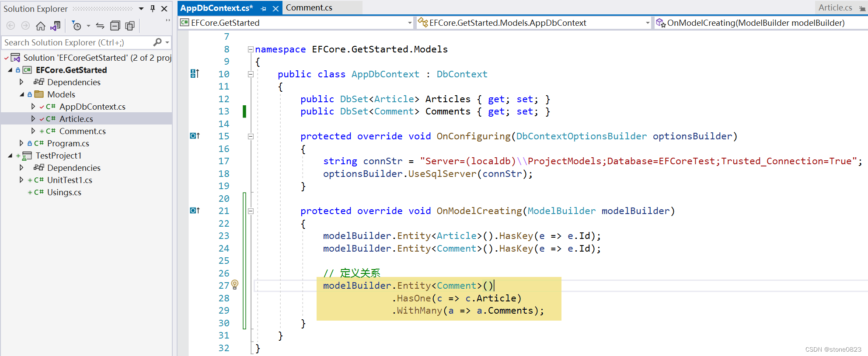Click the HasOne call on line 28

414,298
